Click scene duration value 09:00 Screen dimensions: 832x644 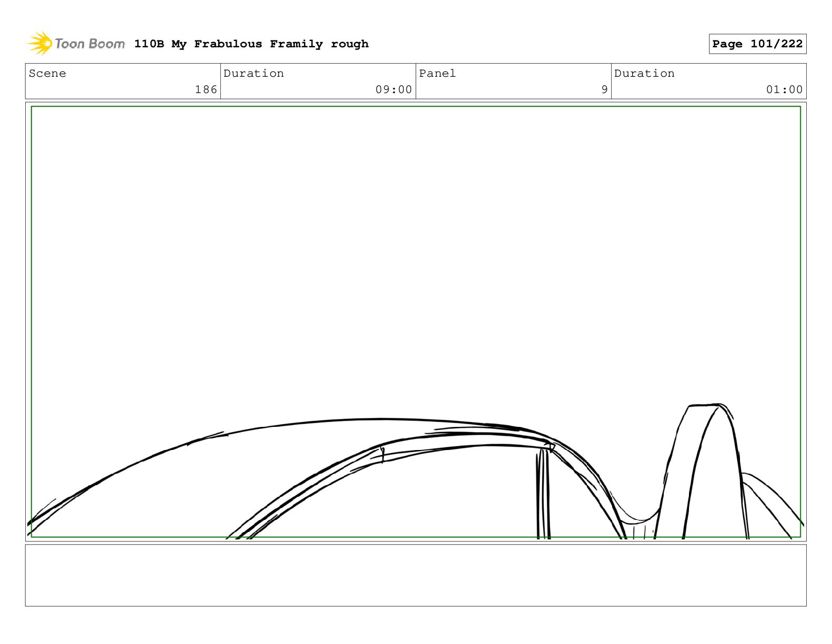[394, 90]
